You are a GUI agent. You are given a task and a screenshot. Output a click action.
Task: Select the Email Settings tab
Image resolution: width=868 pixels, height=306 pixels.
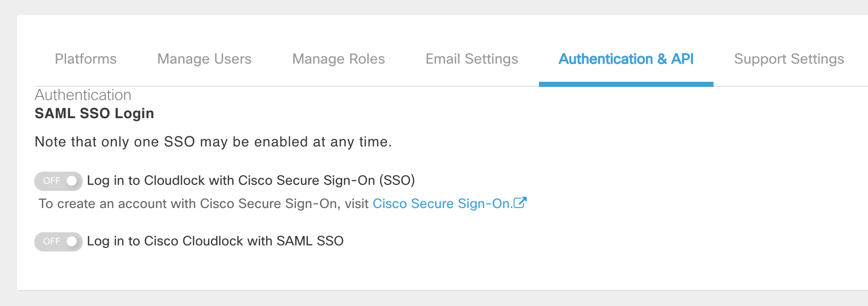pyautogui.click(x=472, y=59)
